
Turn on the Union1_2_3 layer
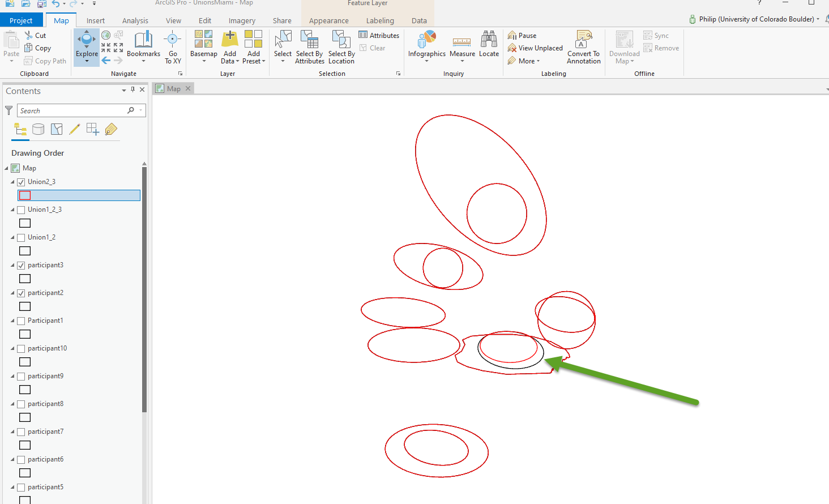(x=21, y=210)
